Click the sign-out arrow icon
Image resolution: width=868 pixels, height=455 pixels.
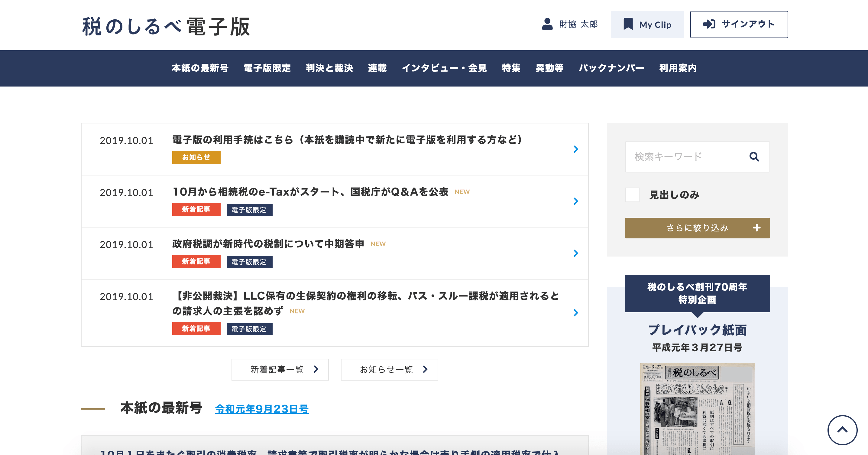pyautogui.click(x=709, y=24)
